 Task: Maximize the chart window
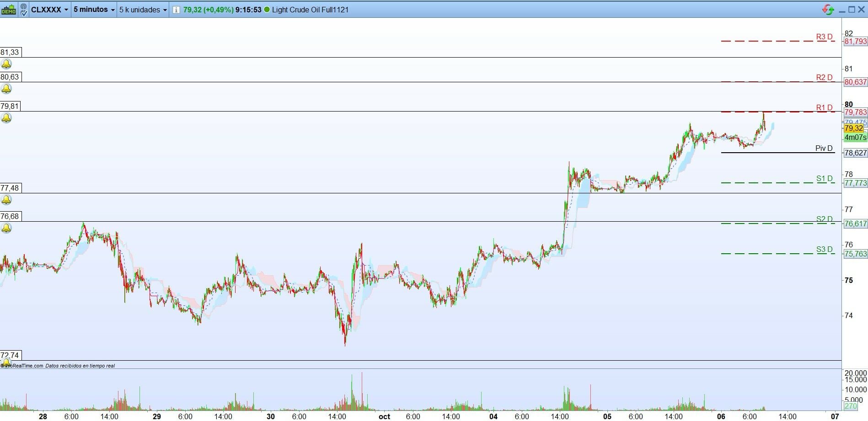852,10
